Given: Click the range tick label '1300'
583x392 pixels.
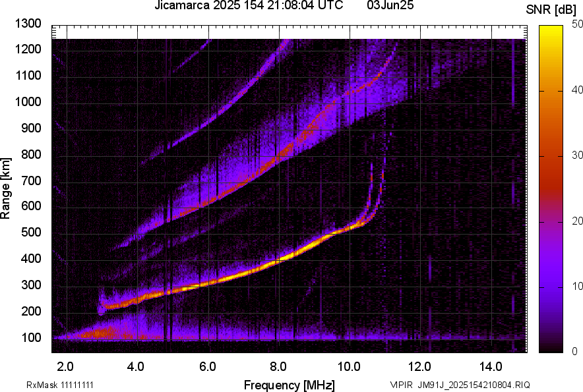Looking at the screenshot, I should click(x=28, y=24).
